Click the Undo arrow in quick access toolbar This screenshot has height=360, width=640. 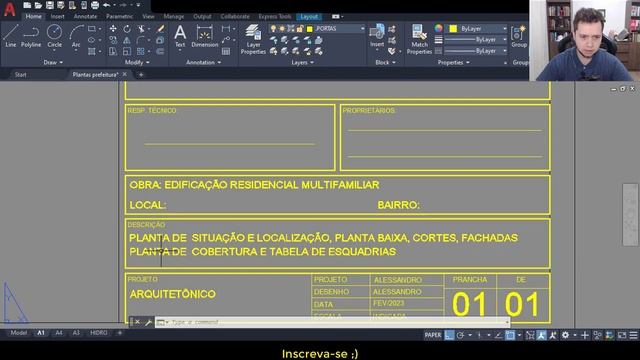pyautogui.click(x=107, y=5)
